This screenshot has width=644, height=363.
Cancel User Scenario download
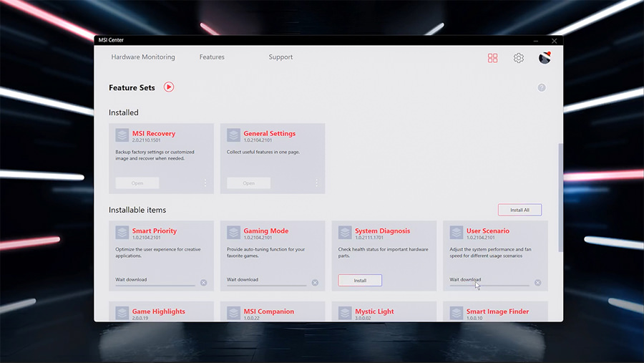[x=537, y=283]
